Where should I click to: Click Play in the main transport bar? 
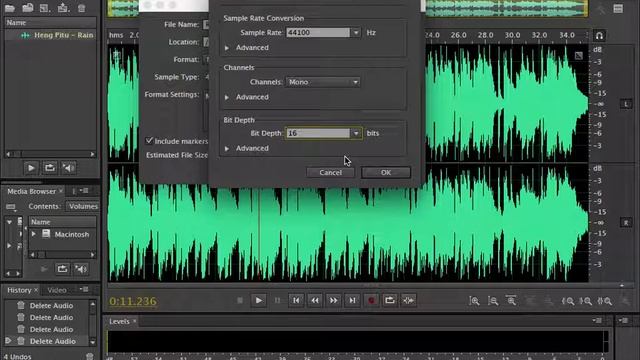tap(259, 300)
